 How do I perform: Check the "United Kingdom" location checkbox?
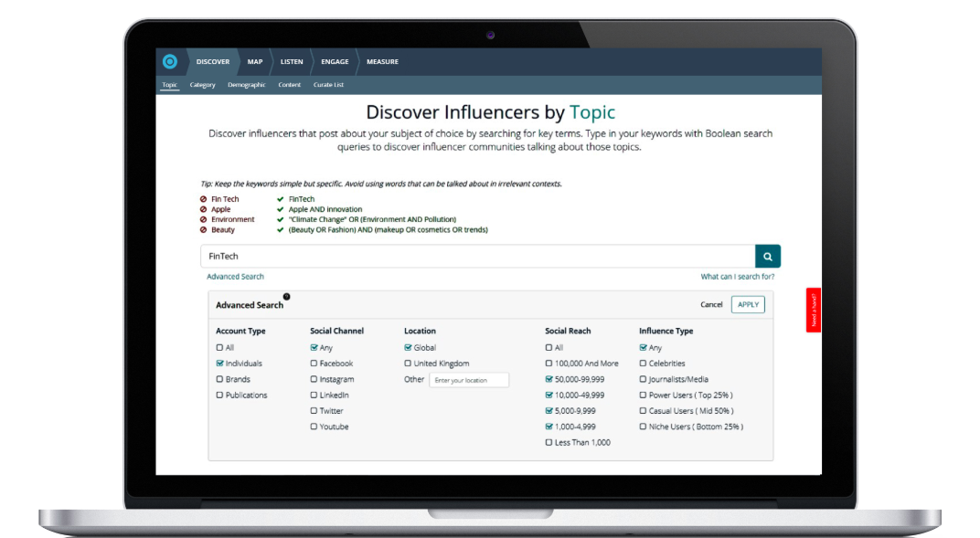coord(408,363)
